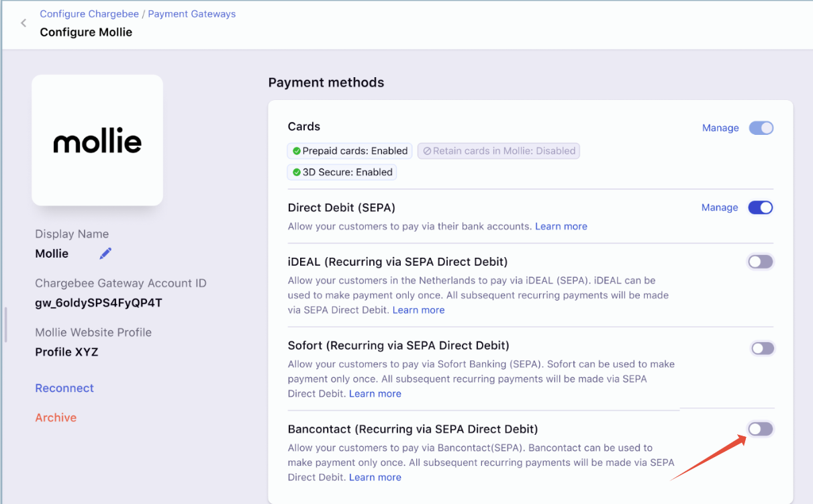This screenshot has height=504, width=813.
Task: Click the Payment methods heading
Action: (x=326, y=83)
